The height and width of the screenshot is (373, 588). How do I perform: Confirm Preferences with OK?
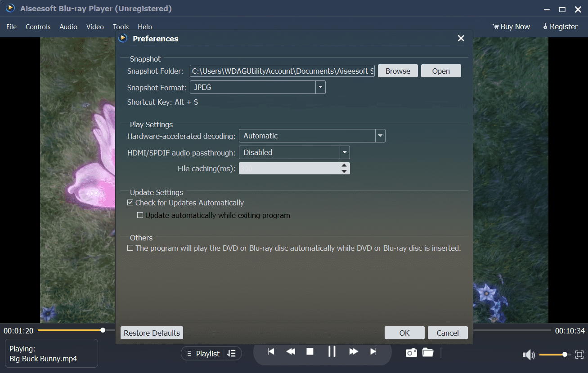404,333
